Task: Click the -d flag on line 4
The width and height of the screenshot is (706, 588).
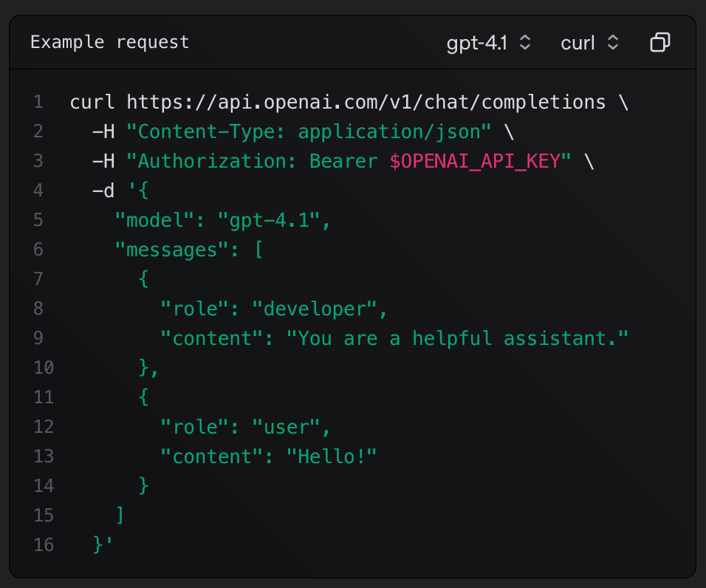Action: pos(103,191)
